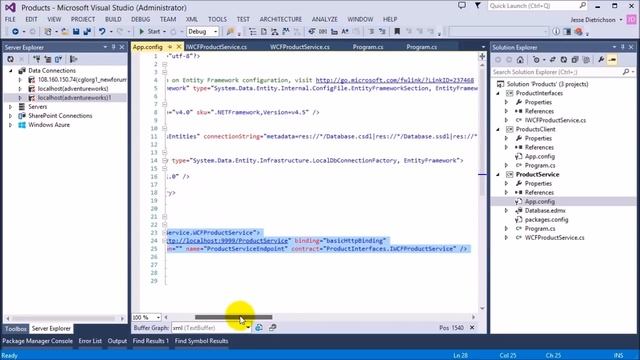Click the Save All icon in toolbar
The width and height of the screenshot is (640, 360).
[87, 31]
